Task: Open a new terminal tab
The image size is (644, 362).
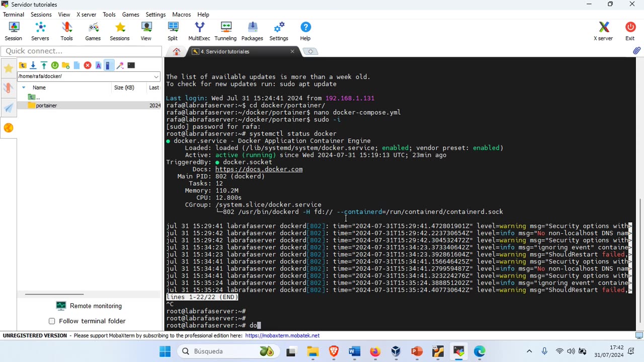Action: tap(310, 52)
